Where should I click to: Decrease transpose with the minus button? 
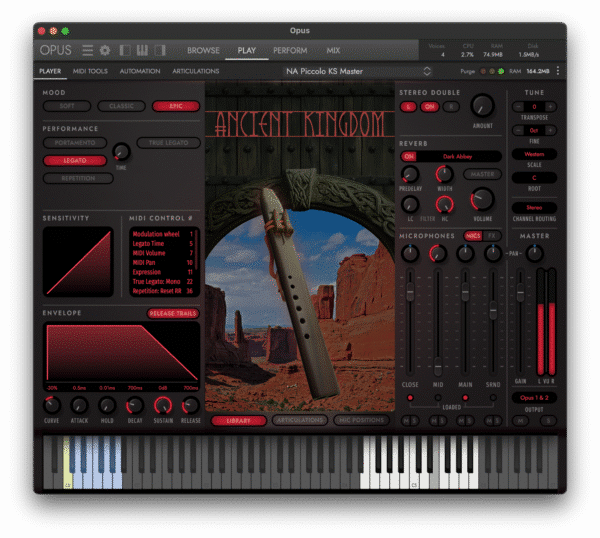pos(518,107)
